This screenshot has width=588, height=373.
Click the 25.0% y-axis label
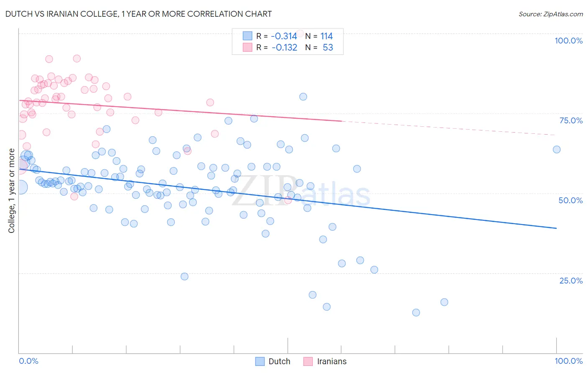571,281
